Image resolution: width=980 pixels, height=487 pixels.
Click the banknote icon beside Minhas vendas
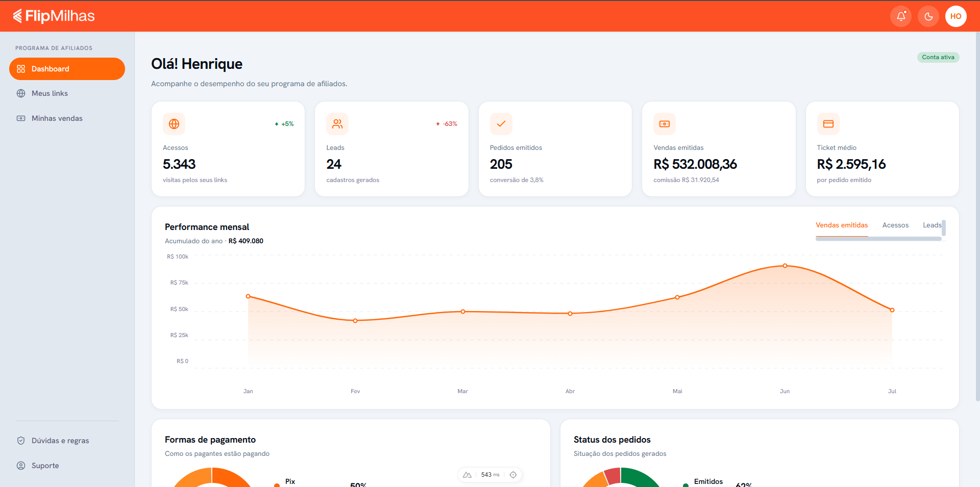[21, 118]
